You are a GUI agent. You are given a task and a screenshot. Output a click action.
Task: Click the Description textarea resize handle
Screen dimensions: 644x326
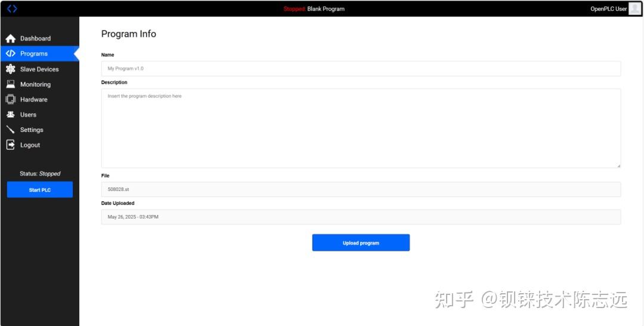coord(618,165)
